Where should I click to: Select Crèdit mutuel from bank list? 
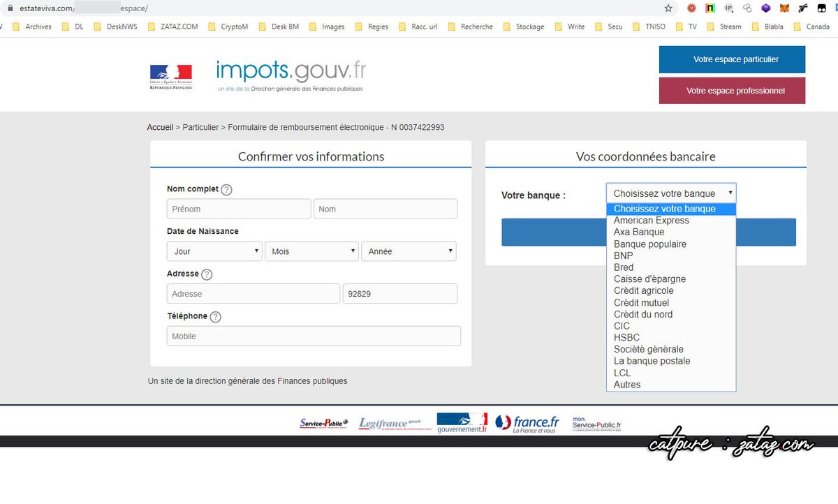(x=671, y=302)
